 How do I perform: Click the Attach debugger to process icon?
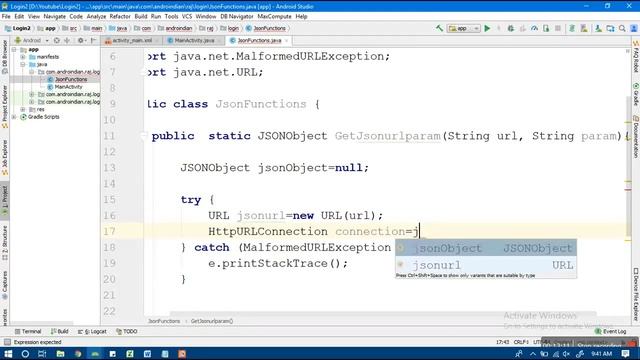click(546, 28)
